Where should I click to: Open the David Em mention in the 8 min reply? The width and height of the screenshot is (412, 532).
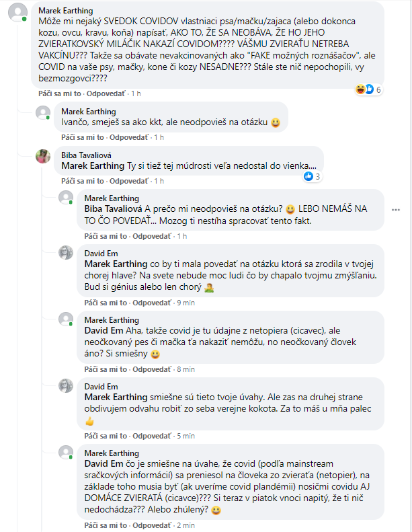pyautogui.click(x=101, y=331)
